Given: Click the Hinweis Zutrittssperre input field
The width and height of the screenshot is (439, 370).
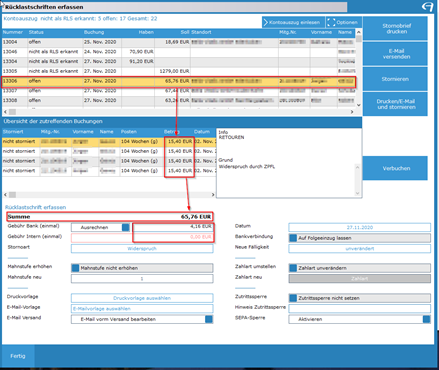Looking at the screenshot, I should pos(359,309).
